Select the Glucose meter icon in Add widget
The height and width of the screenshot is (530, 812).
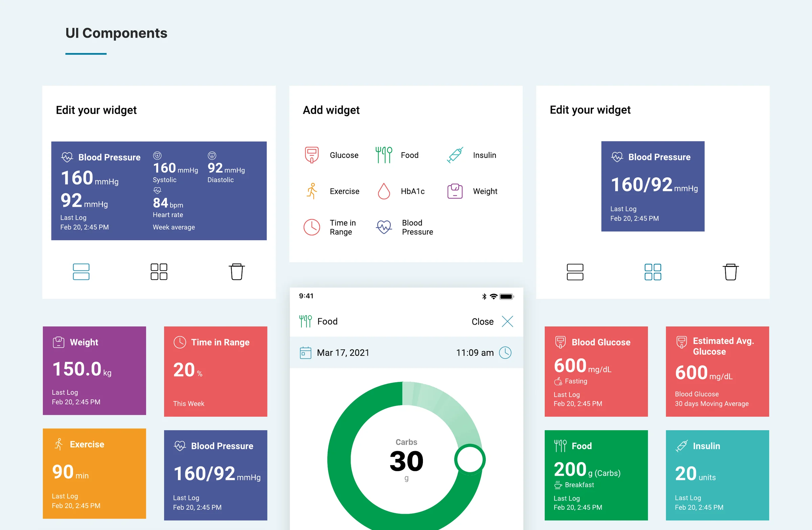[312, 155]
